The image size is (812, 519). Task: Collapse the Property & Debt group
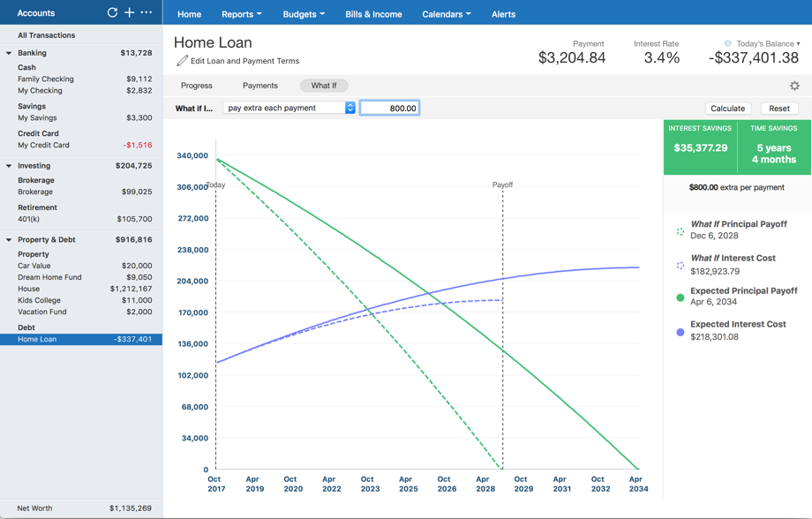pos(9,240)
